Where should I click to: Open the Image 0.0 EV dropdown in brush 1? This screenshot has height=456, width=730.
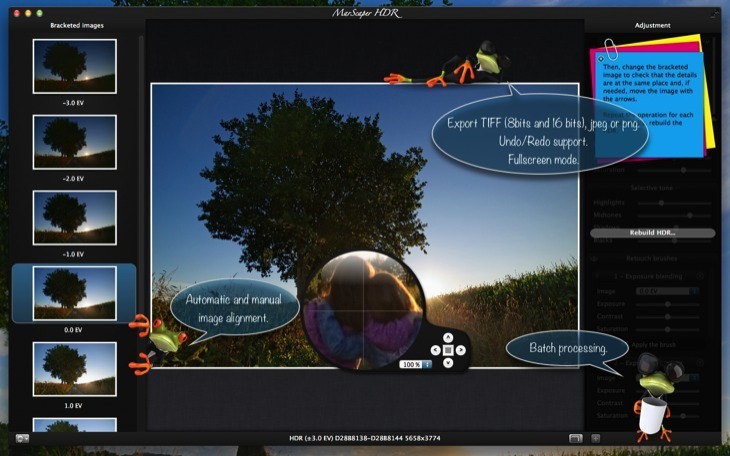click(x=668, y=291)
